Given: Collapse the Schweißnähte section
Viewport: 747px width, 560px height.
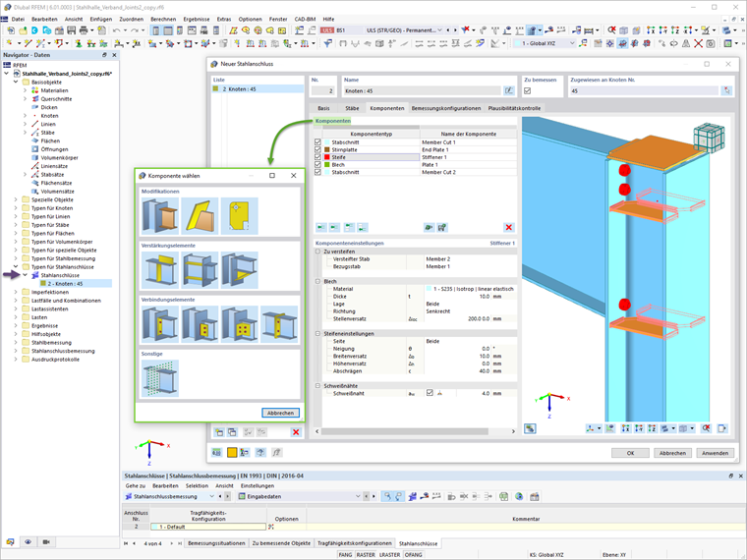Looking at the screenshot, I should pos(317,386).
